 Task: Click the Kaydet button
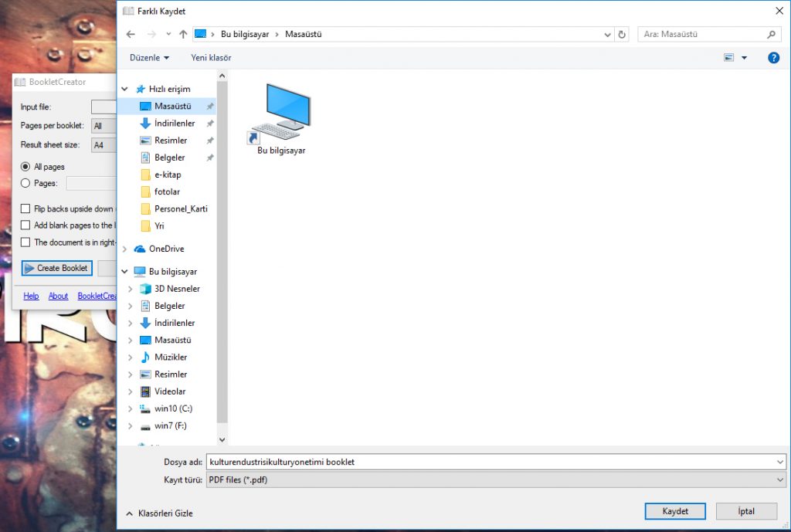675,511
